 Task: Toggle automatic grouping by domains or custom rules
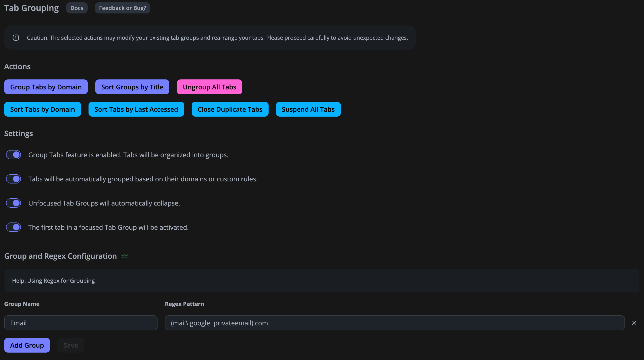tap(13, 179)
